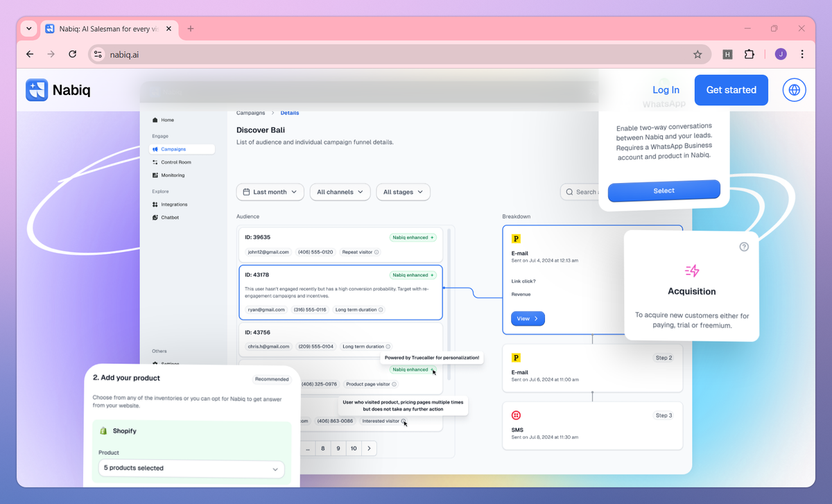
Task: Click the Get started button
Action: (x=731, y=90)
